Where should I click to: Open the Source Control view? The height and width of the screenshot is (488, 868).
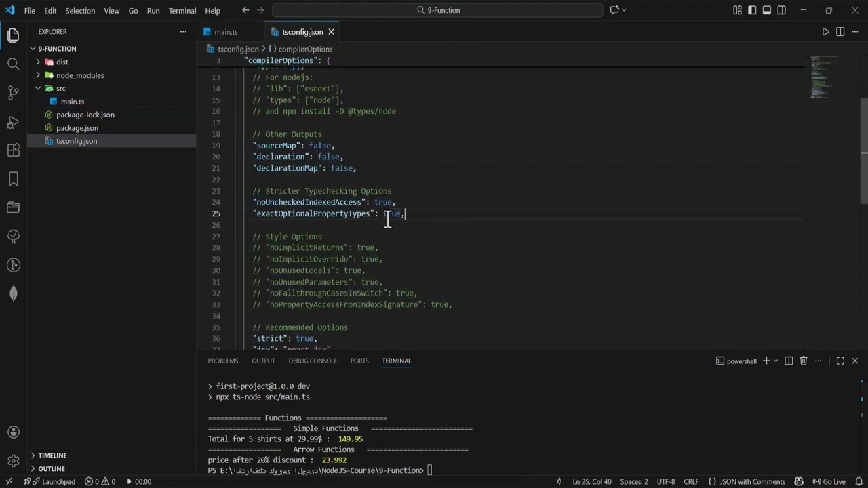13,93
